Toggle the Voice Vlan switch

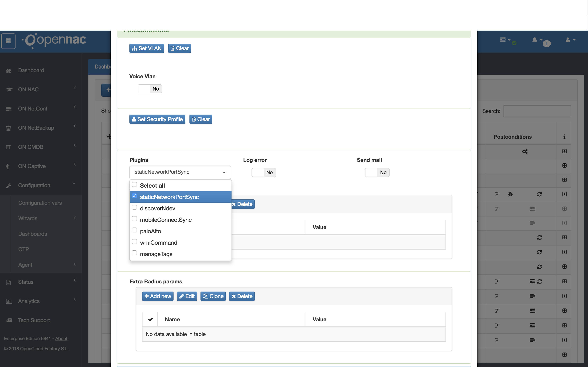coord(150,89)
